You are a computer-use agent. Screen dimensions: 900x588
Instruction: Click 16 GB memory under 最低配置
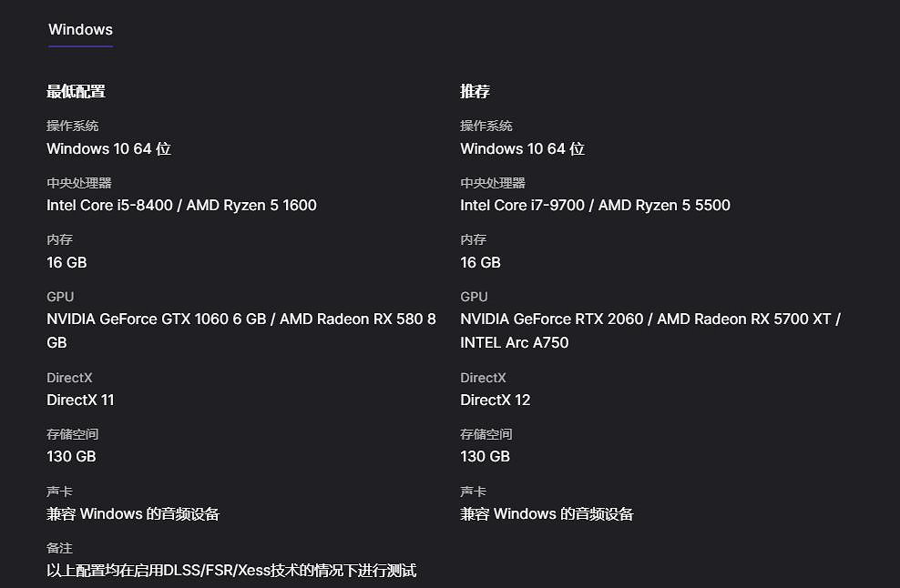(66, 263)
